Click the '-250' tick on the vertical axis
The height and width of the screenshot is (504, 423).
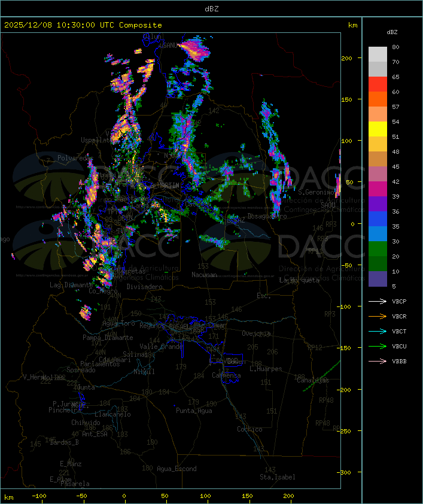coord(345,431)
